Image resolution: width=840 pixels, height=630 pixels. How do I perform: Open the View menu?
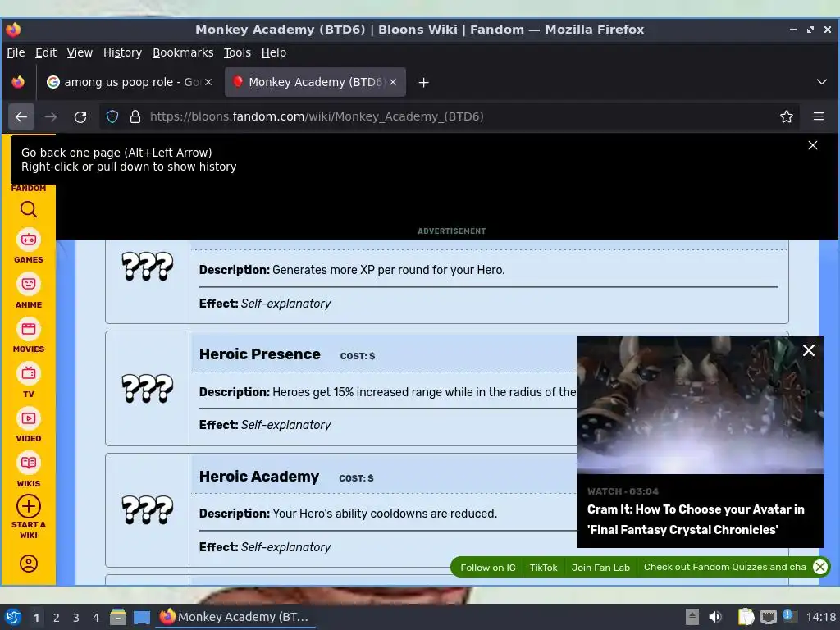[80, 52]
